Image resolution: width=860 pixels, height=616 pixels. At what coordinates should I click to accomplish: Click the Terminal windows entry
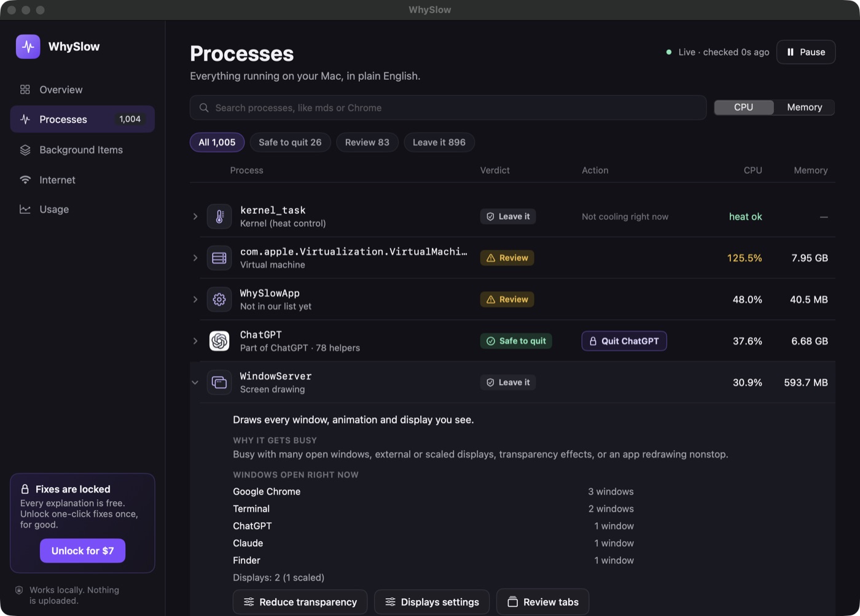pos(433,509)
